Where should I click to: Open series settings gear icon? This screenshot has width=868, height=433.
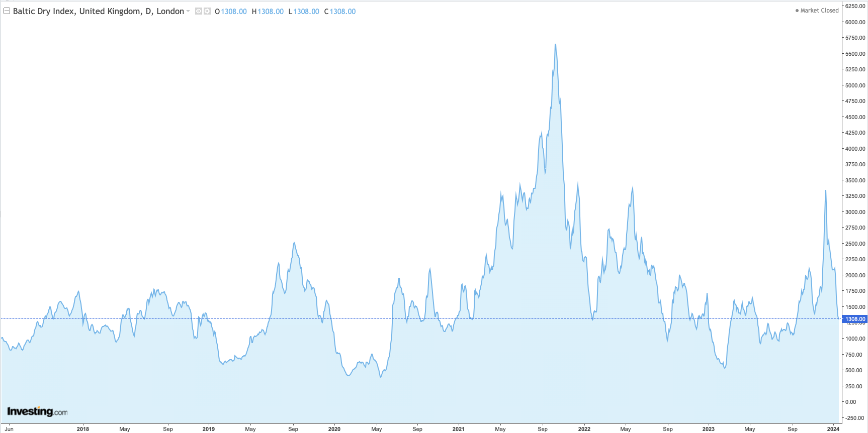207,11
